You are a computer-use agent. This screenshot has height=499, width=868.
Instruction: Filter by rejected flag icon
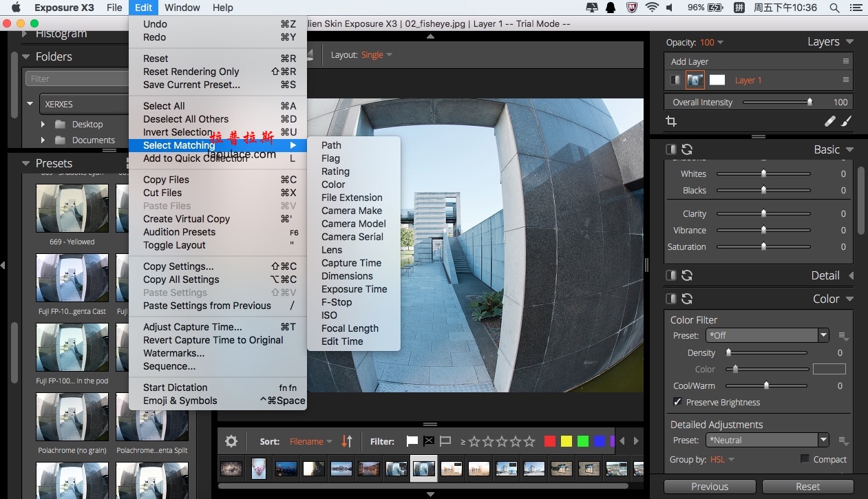pyautogui.click(x=429, y=441)
